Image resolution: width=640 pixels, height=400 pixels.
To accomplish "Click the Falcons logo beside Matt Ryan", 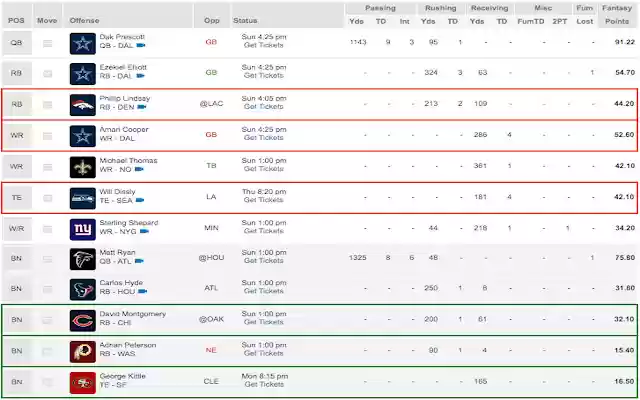I will point(82,259).
